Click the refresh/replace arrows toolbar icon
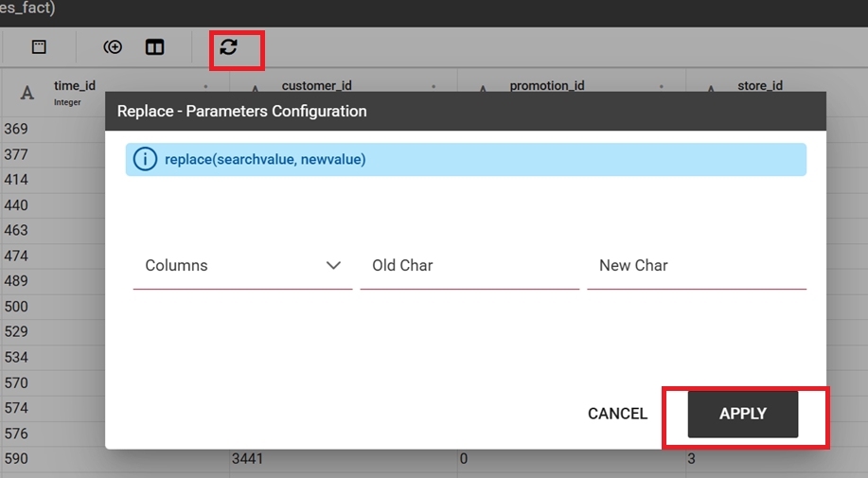The image size is (868, 478). coord(229,47)
